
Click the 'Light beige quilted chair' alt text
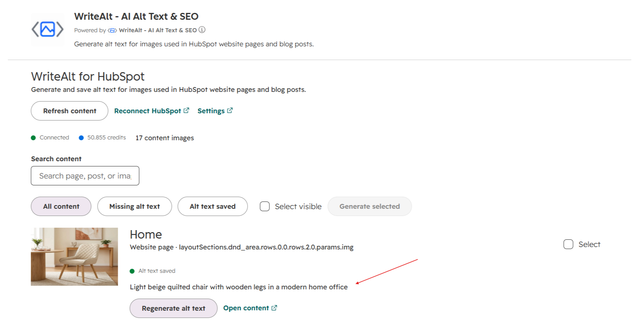(239, 287)
